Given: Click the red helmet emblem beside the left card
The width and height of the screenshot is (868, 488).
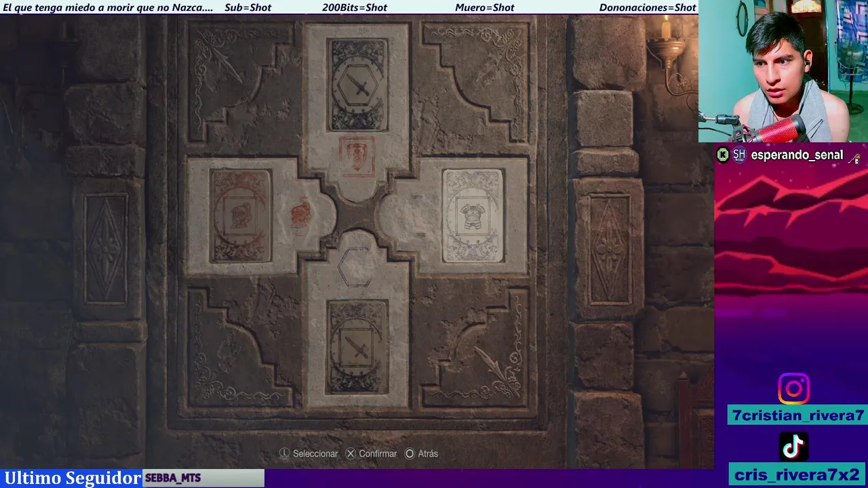Looking at the screenshot, I should point(300,216).
